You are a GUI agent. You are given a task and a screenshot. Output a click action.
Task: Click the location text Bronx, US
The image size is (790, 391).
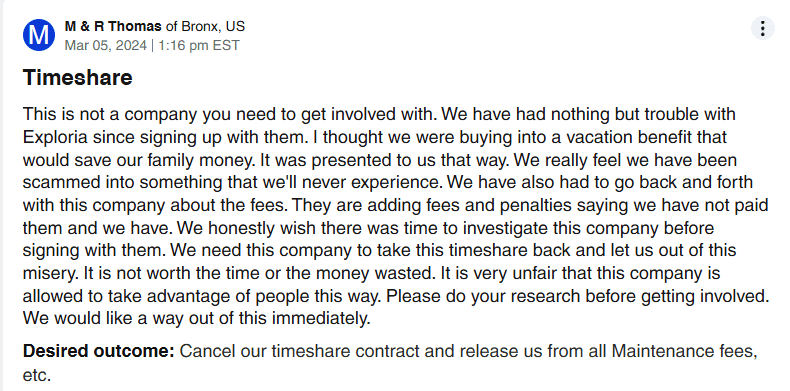(213, 26)
